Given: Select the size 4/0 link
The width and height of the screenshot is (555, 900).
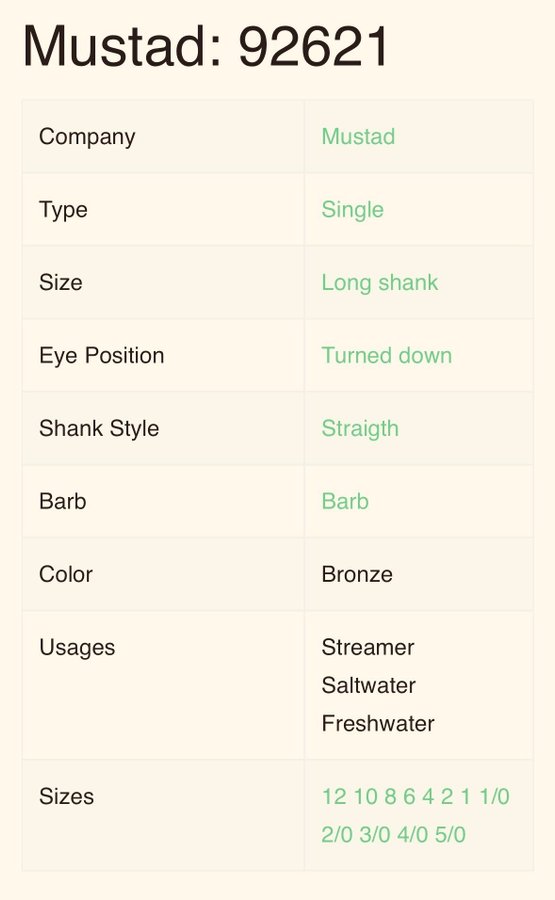Looking at the screenshot, I should 413,835.
